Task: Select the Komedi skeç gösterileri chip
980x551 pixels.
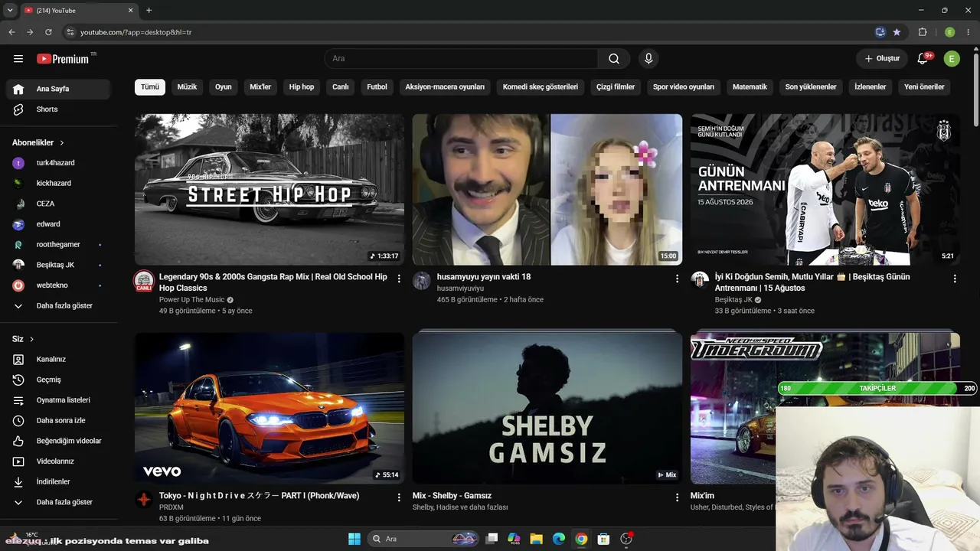Action: point(541,87)
